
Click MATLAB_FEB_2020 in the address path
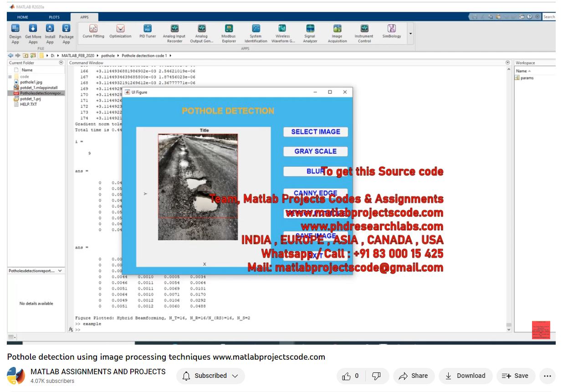78,56
